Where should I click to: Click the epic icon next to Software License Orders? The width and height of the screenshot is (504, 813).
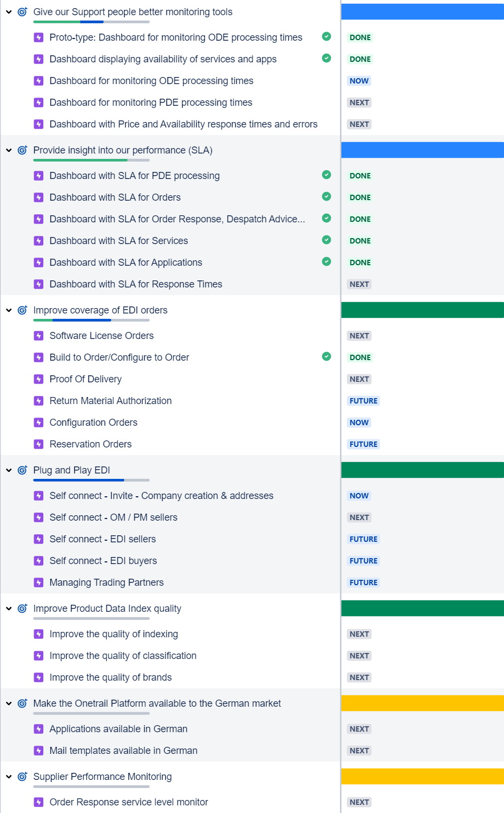coord(38,336)
